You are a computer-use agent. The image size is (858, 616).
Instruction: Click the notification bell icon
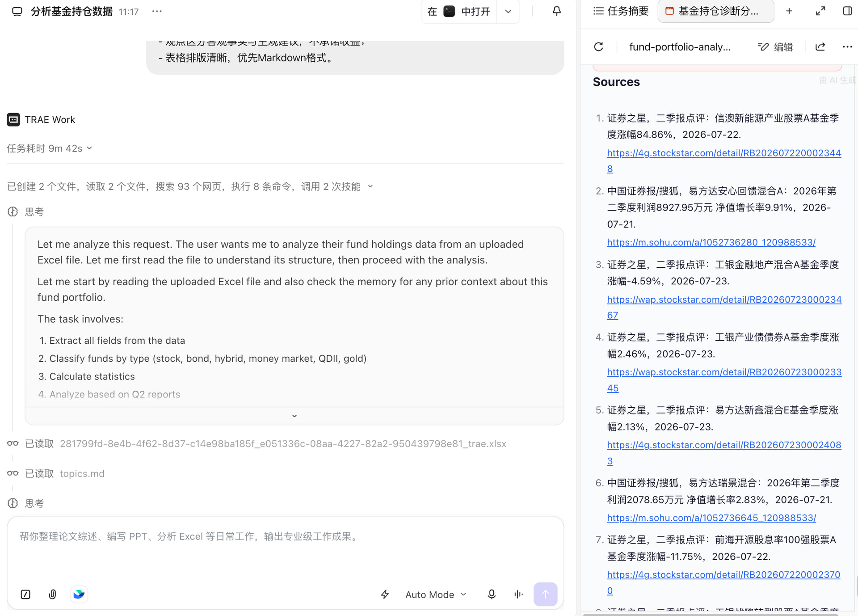tap(556, 12)
